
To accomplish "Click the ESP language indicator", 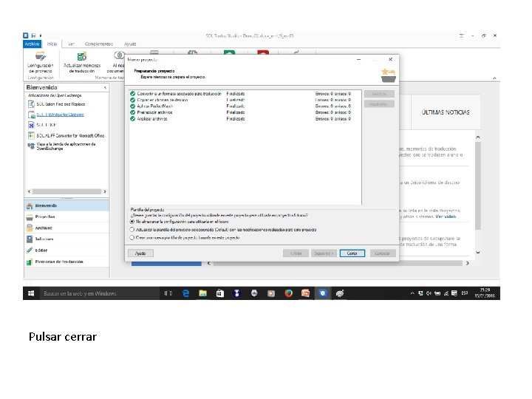I will [x=465, y=293].
